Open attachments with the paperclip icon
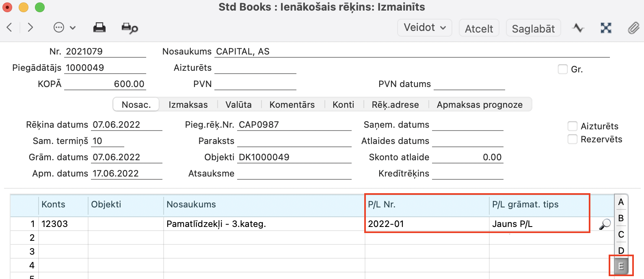This screenshot has height=279, width=644. (x=633, y=28)
